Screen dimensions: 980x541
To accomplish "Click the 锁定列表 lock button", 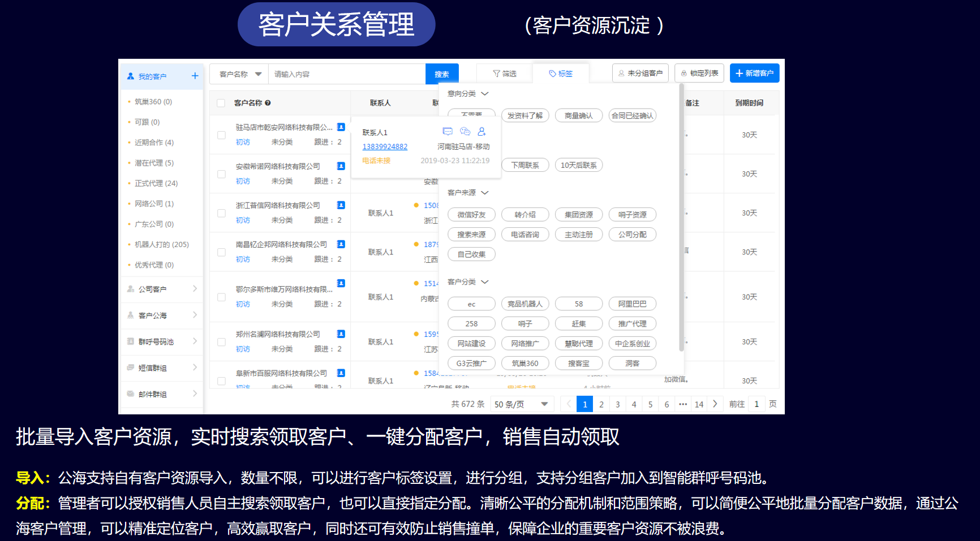I will tap(699, 73).
